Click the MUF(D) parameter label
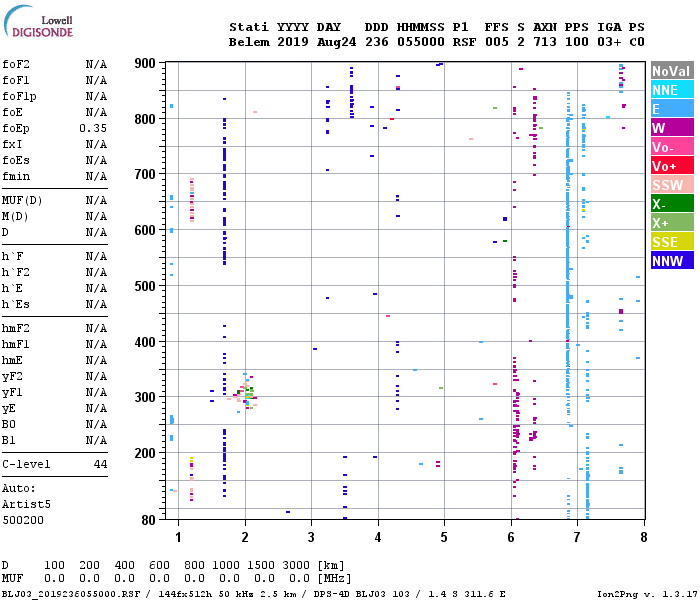This screenshot has height=600, width=700. tap(22, 200)
